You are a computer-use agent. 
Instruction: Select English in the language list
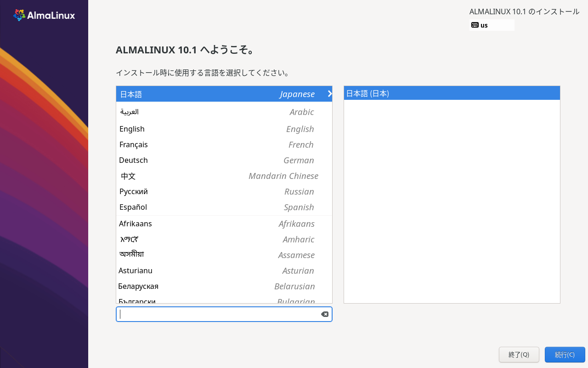(224, 129)
